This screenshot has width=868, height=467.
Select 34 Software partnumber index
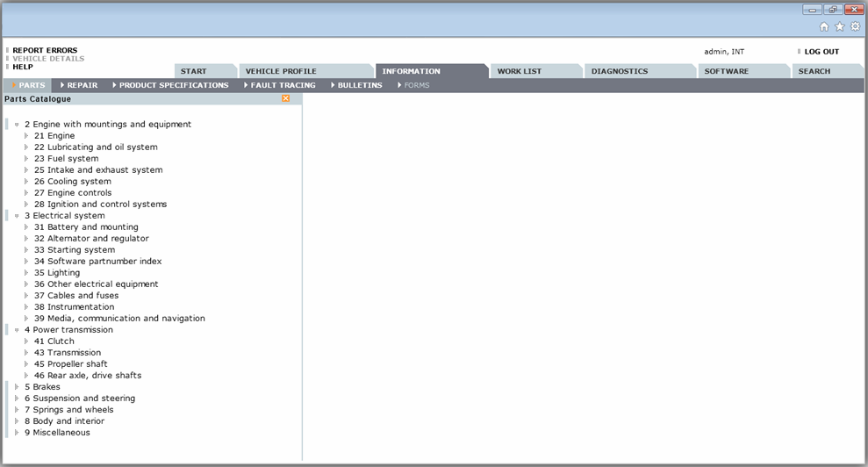pyautogui.click(x=98, y=262)
